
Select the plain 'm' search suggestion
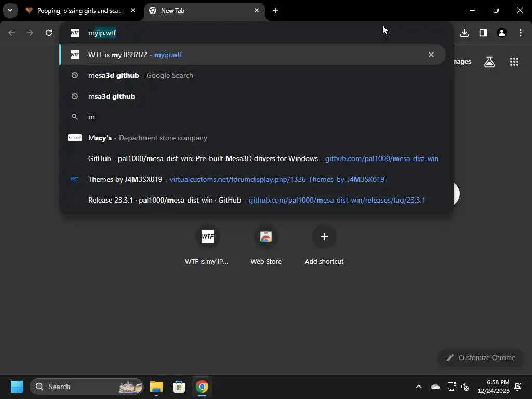pyautogui.click(x=252, y=117)
